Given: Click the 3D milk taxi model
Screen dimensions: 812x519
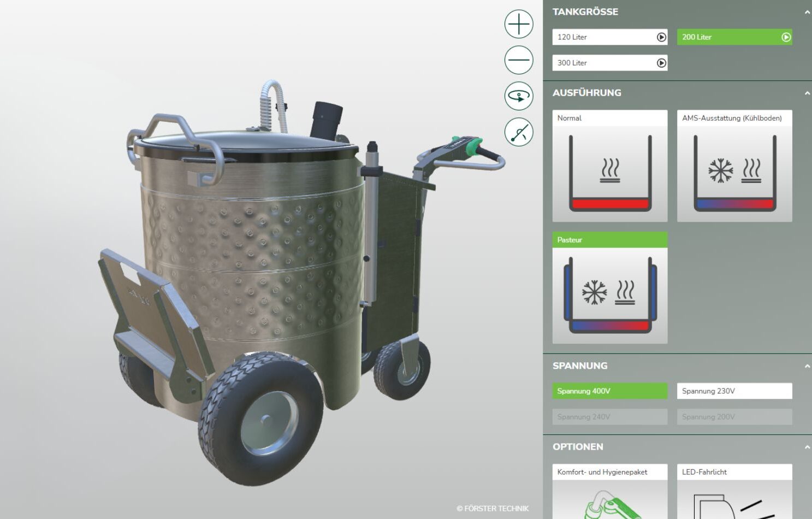Looking at the screenshot, I should (x=257, y=273).
